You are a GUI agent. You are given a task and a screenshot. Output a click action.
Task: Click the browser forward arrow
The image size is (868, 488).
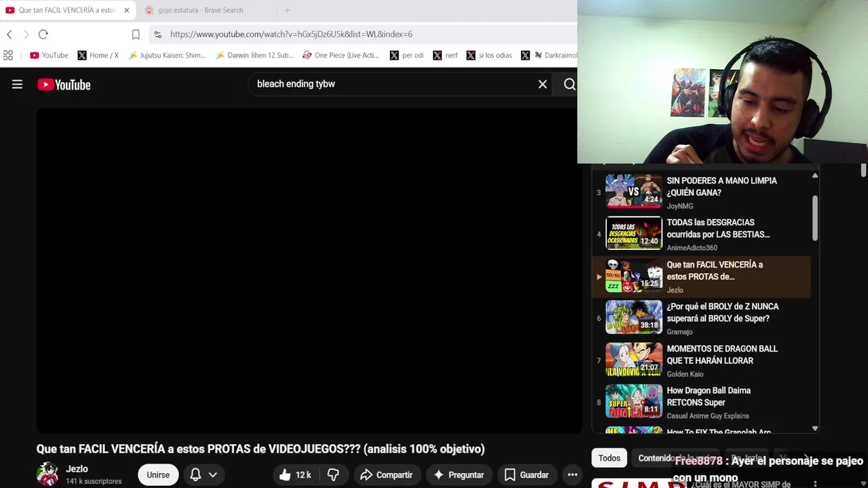pos(26,34)
